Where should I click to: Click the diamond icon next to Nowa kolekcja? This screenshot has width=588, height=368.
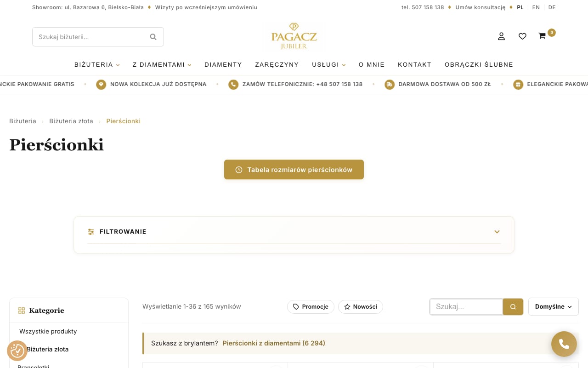[101, 85]
